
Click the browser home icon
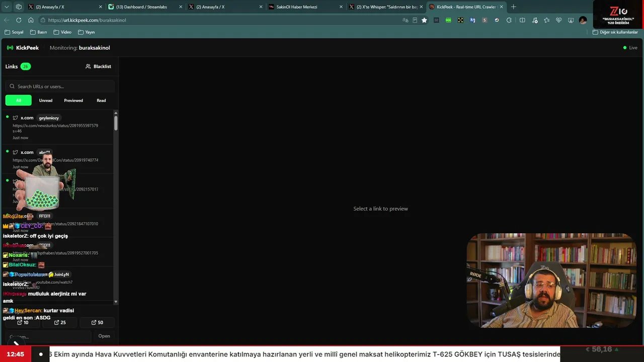pos(31,20)
